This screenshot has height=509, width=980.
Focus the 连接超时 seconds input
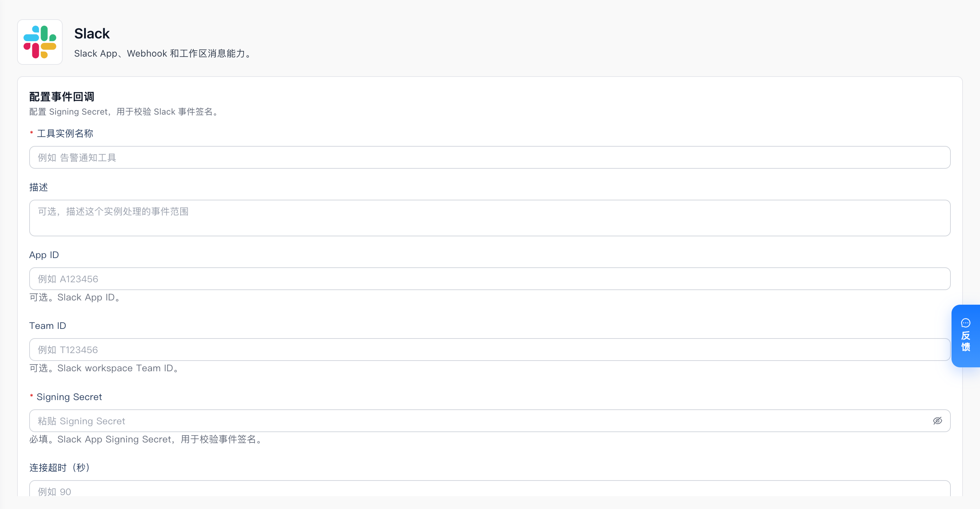click(490, 488)
